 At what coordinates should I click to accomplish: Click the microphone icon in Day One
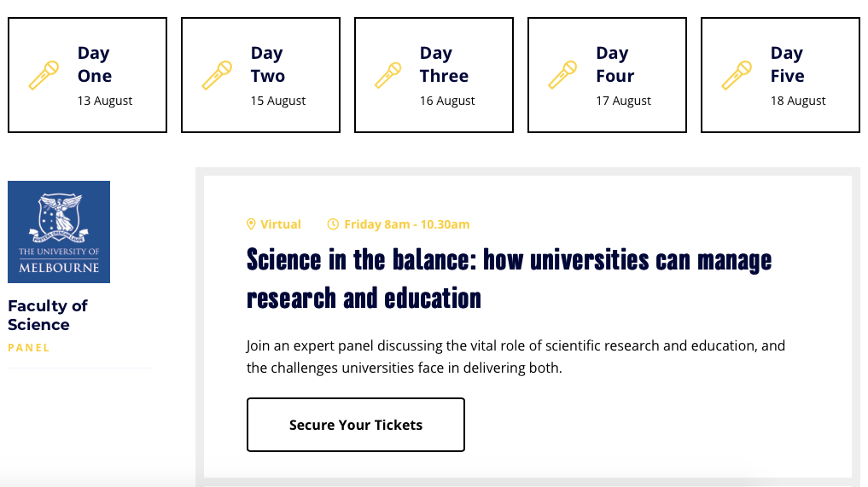(44, 75)
